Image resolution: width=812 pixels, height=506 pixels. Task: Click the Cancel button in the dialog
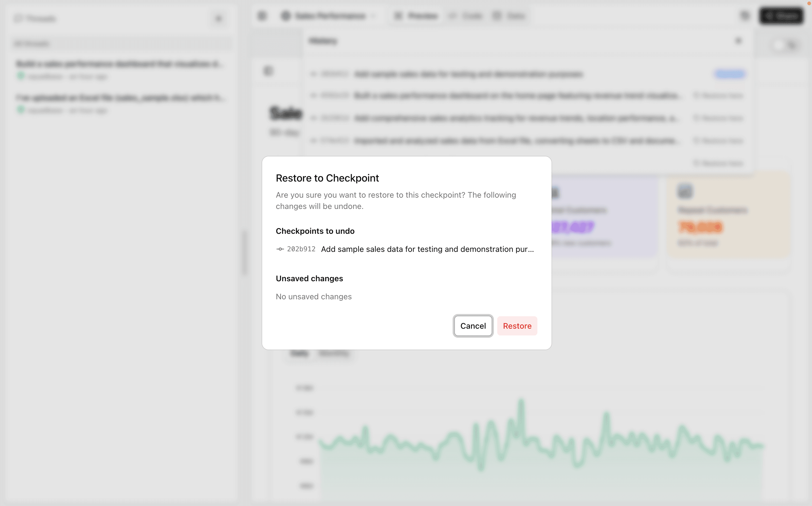coord(473,326)
